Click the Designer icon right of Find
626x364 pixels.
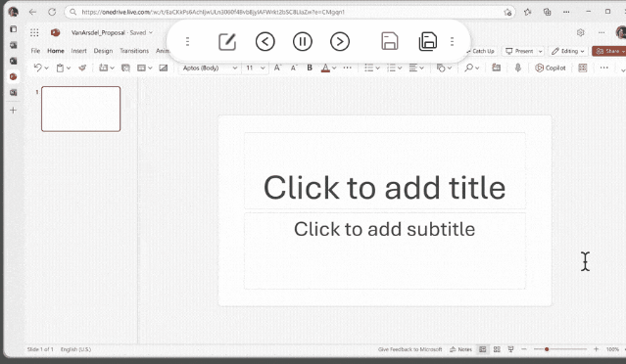pyautogui.click(x=497, y=68)
